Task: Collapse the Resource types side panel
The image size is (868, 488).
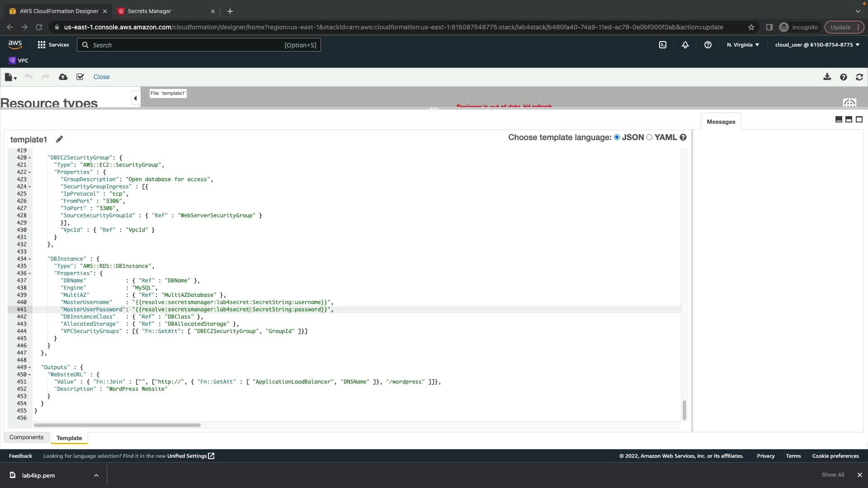Action: [135, 98]
